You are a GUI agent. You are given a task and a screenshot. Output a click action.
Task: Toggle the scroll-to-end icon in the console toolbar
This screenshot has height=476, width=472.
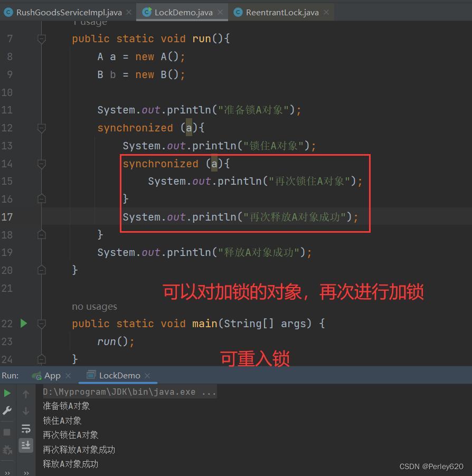[26, 445]
